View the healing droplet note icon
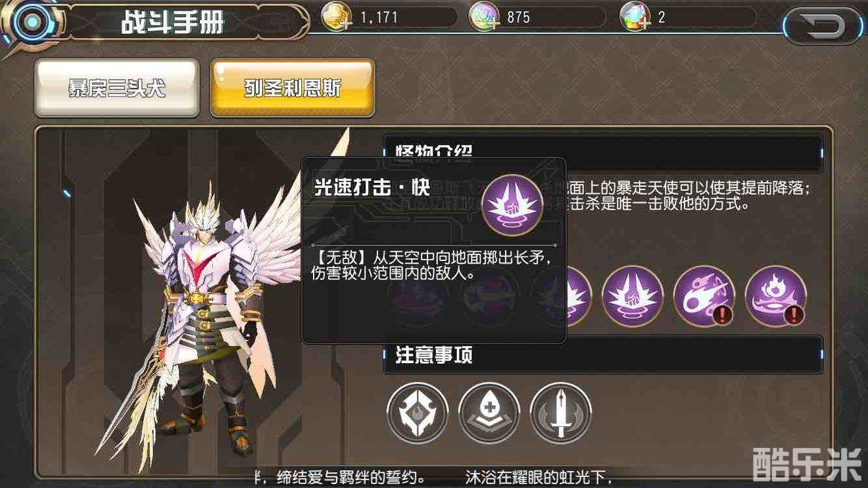The width and height of the screenshot is (868, 488). pos(489,413)
